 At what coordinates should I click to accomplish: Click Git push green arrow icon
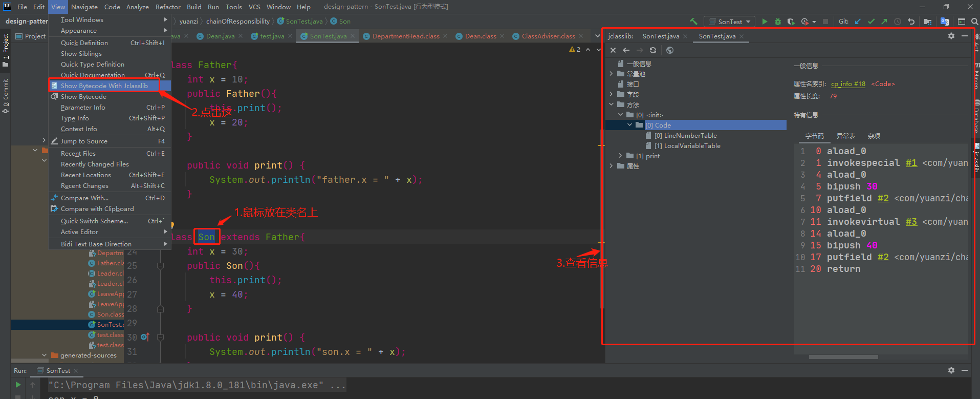tap(884, 22)
